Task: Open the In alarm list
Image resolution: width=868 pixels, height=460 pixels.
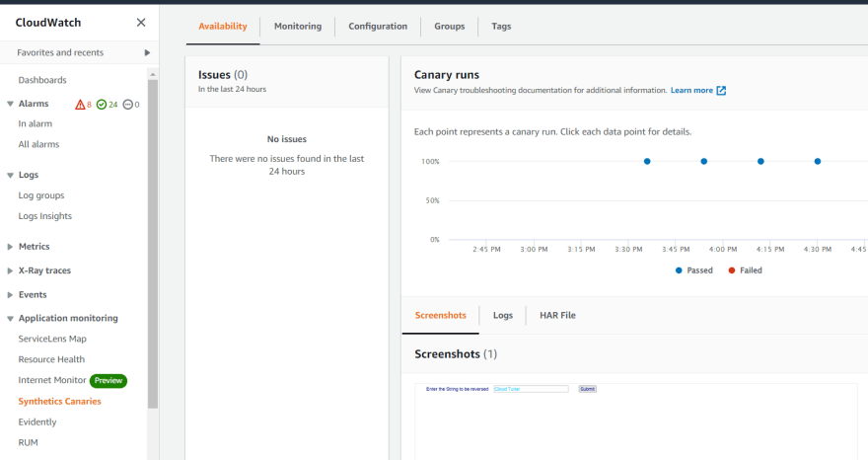Action: pyautogui.click(x=35, y=123)
